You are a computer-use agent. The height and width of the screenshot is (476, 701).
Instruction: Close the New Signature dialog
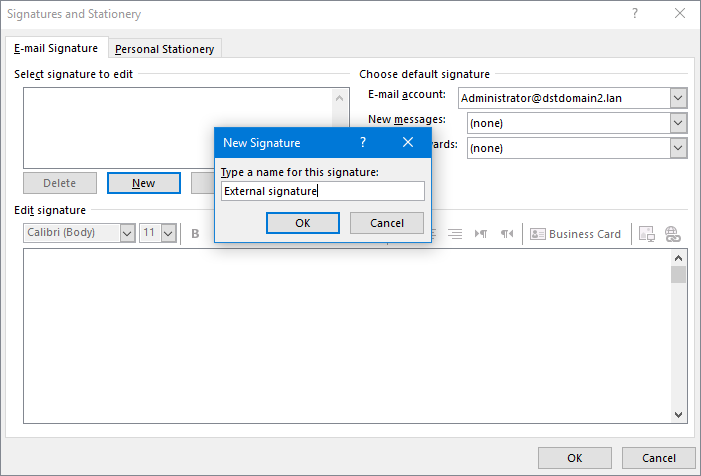point(408,143)
